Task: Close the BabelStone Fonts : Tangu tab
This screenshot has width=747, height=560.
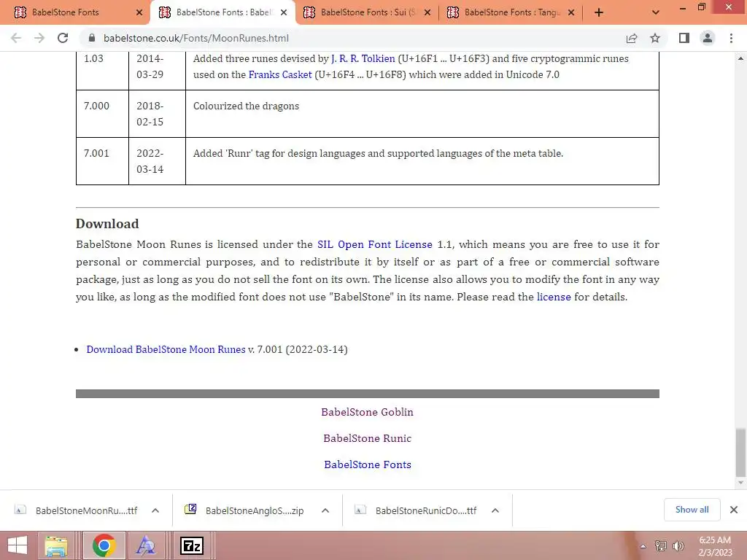Action: tap(571, 12)
